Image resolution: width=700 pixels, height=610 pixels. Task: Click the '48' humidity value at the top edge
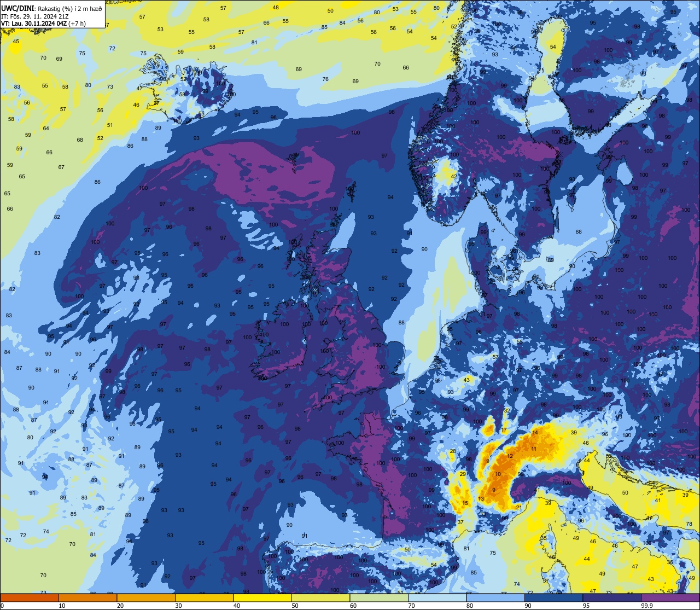(x=276, y=7)
